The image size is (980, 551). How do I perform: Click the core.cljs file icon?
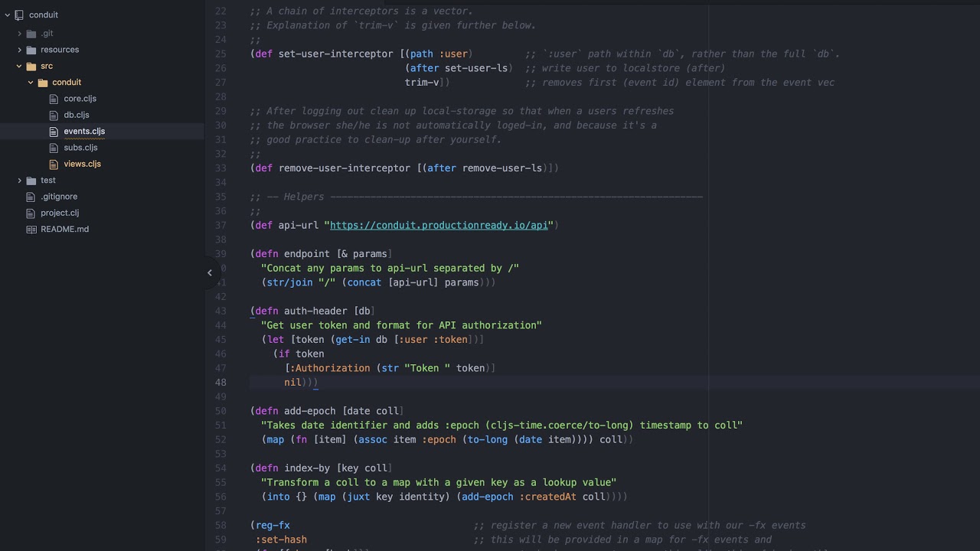coord(54,99)
